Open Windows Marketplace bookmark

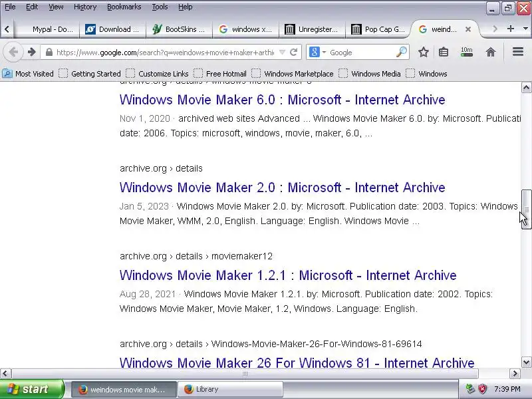click(292, 74)
